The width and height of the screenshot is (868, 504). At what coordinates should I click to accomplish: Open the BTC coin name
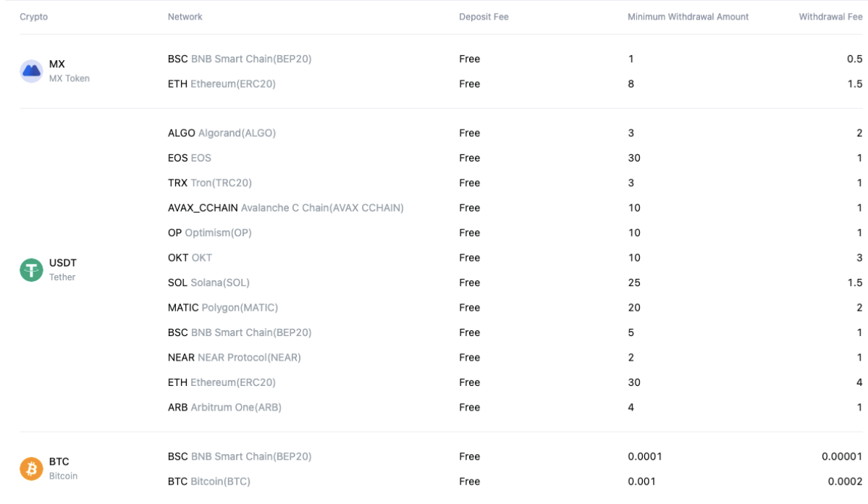[59, 461]
